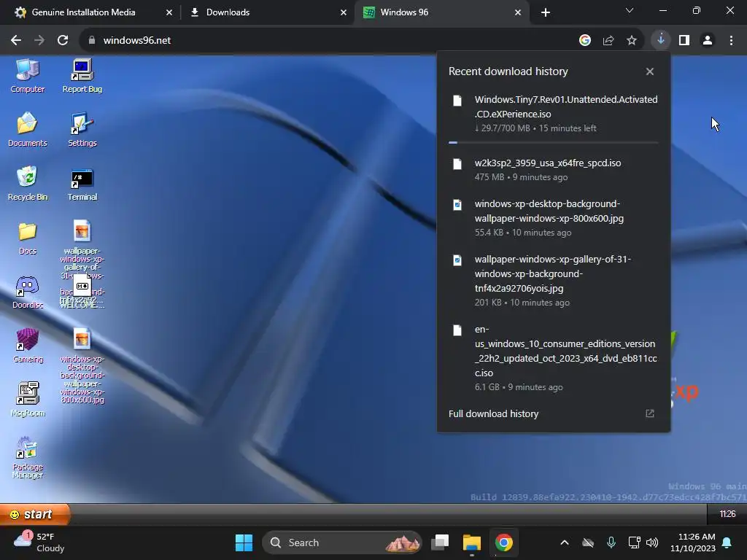
Task: Toggle the Chrome downloads button
Action: click(x=661, y=40)
